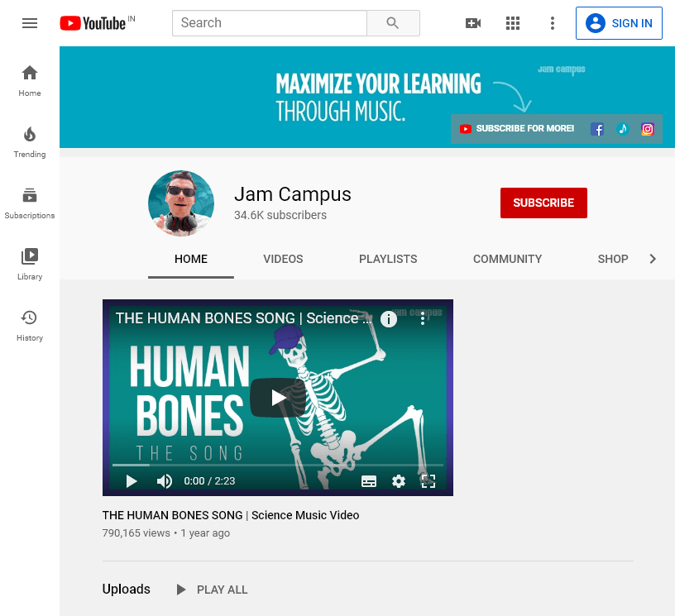
Task: Toggle subtitles on the video player
Action: (x=369, y=481)
